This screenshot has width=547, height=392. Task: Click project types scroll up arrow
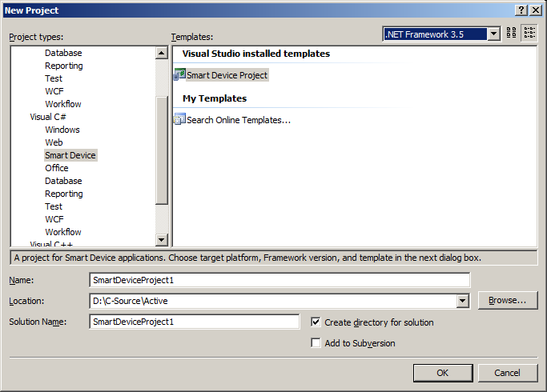tap(161, 53)
